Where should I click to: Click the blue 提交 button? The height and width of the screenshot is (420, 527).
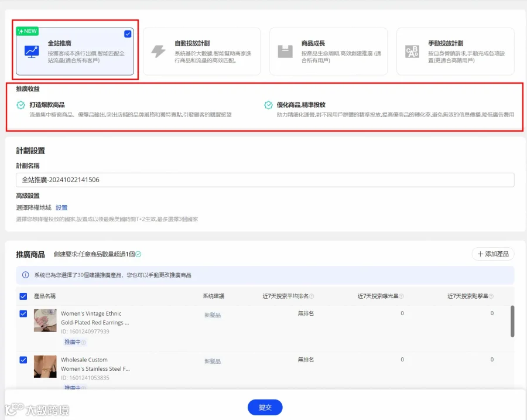265,407
